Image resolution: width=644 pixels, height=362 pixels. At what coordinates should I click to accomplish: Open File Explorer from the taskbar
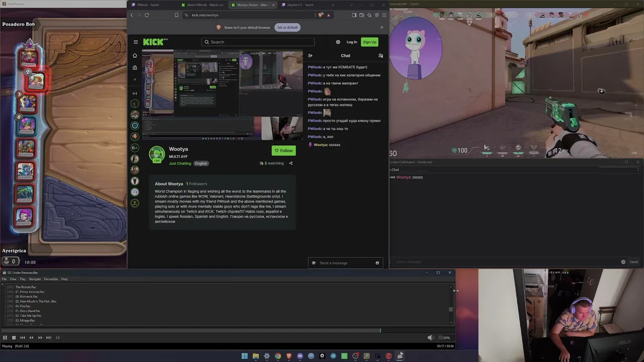(256, 356)
